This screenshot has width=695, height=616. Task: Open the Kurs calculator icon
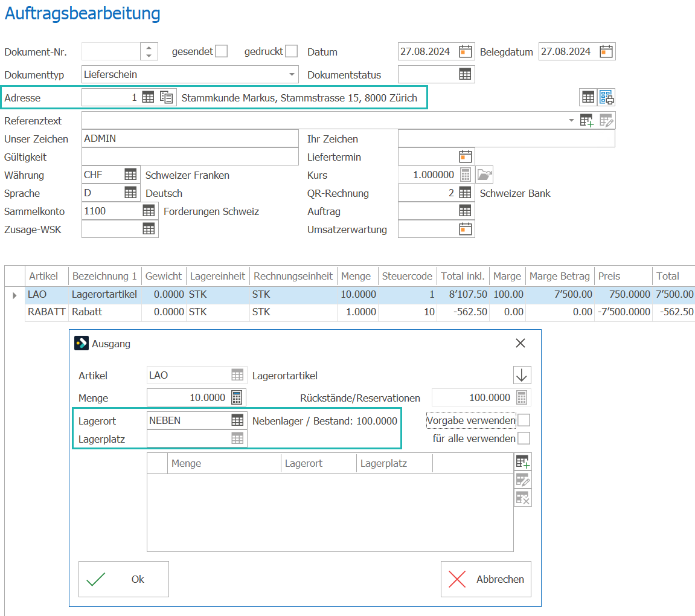point(465,175)
